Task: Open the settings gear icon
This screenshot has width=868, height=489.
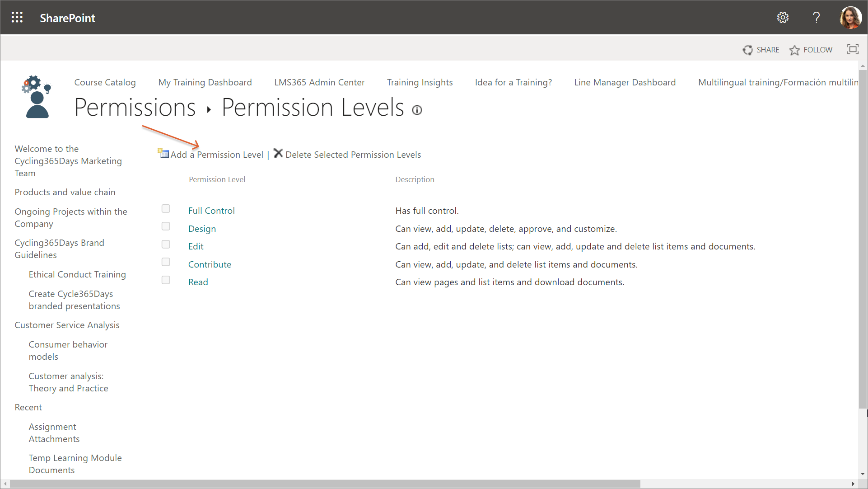Action: click(x=783, y=18)
